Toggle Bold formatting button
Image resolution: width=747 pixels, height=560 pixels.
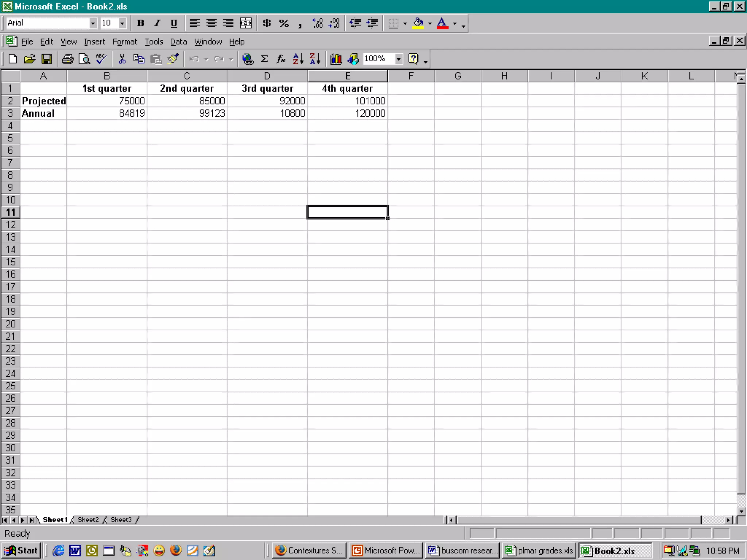[140, 23]
